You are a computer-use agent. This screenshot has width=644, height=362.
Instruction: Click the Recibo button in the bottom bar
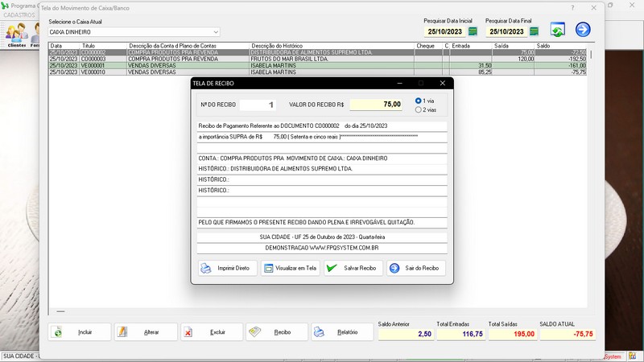(277, 332)
